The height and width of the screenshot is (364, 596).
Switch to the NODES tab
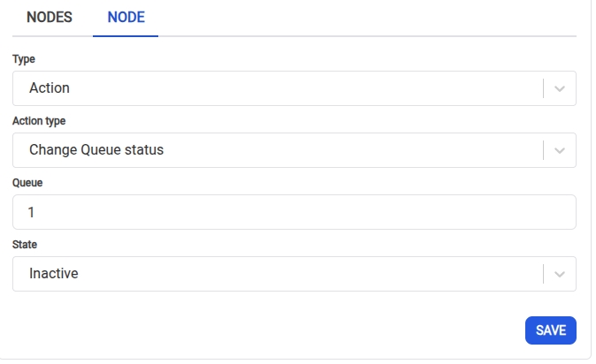tap(50, 17)
